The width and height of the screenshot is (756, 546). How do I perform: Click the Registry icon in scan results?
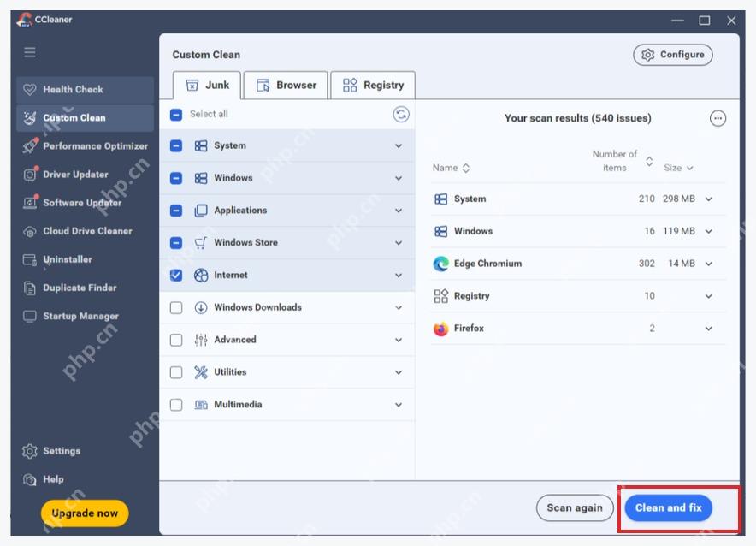(440, 296)
